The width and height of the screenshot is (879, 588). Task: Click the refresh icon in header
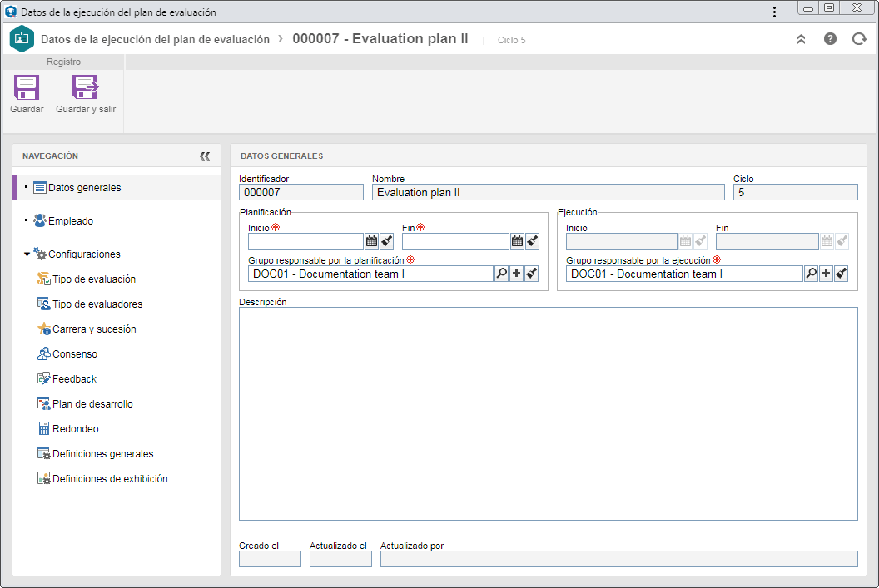(859, 39)
